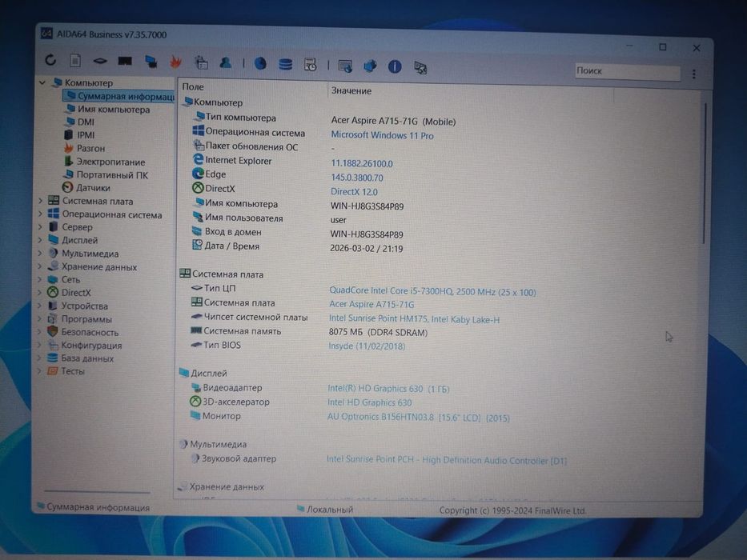Click the Разгон flame icon in tree
The height and width of the screenshot is (560, 747).
[x=69, y=148]
